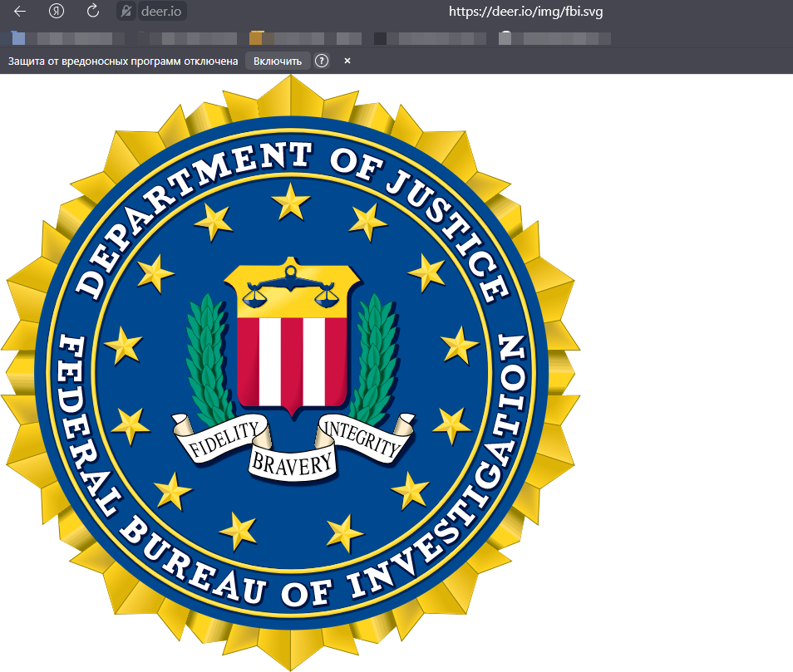Click the Включить button
Screen dimensions: 793x672
[277, 61]
